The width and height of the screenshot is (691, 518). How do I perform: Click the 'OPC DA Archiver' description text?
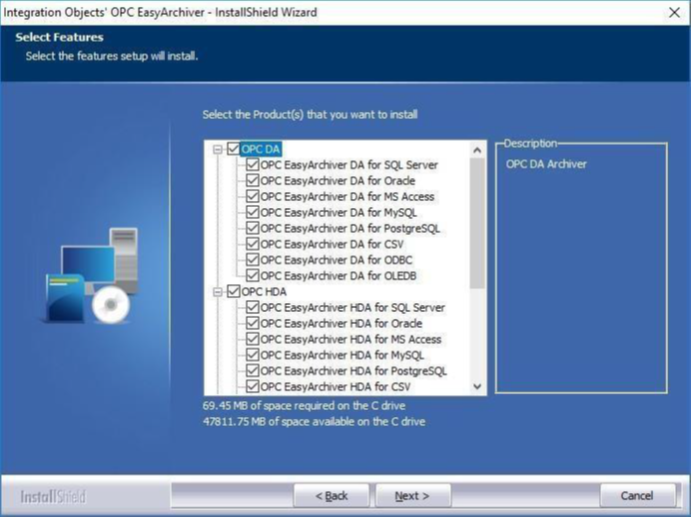pyautogui.click(x=546, y=164)
